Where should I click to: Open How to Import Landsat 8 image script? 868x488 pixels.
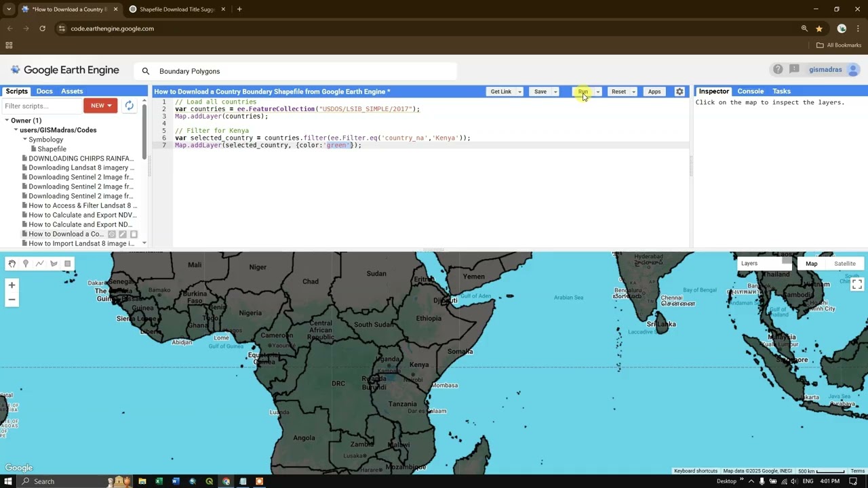(x=82, y=243)
